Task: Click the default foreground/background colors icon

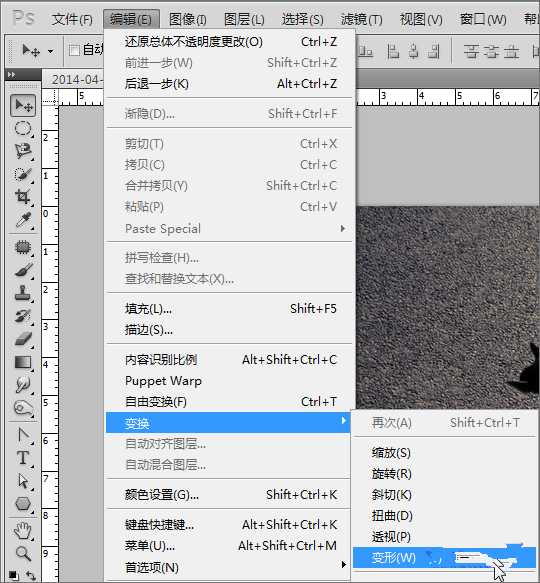Action: pos(13,575)
